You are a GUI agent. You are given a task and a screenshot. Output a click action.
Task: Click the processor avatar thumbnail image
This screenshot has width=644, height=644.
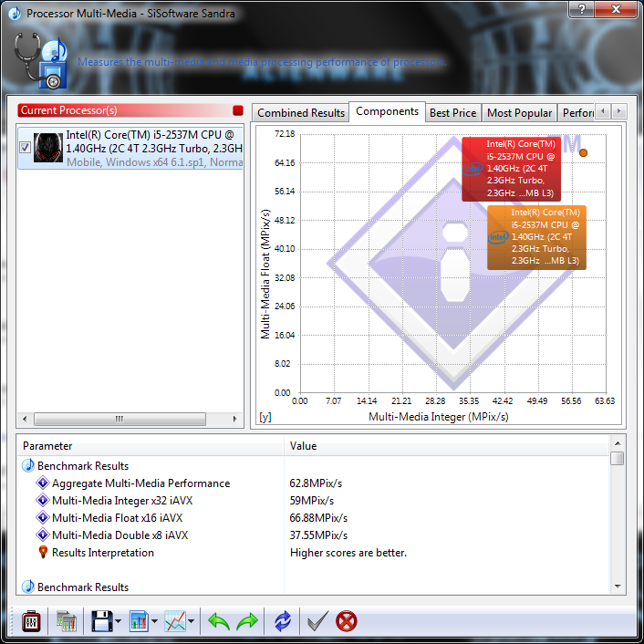pos(47,148)
